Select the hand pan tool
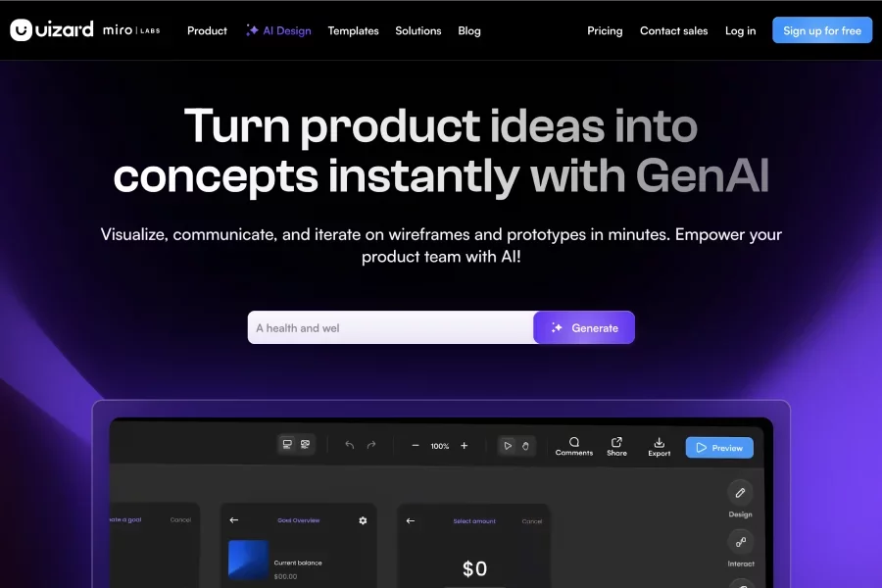 [x=525, y=446]
